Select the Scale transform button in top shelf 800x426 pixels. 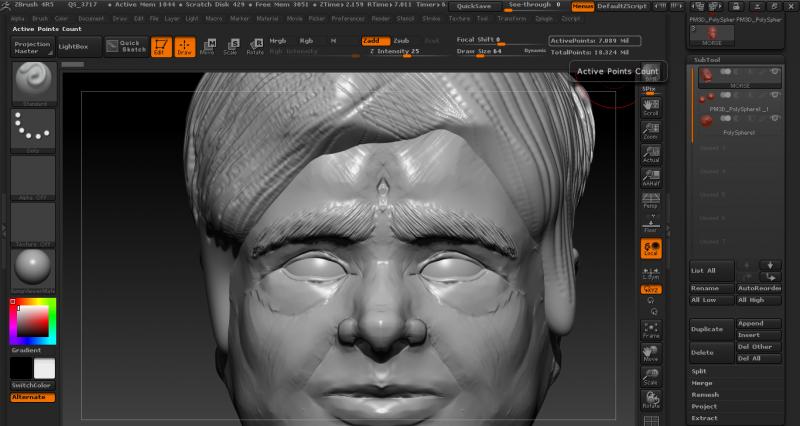coord(231,47)
